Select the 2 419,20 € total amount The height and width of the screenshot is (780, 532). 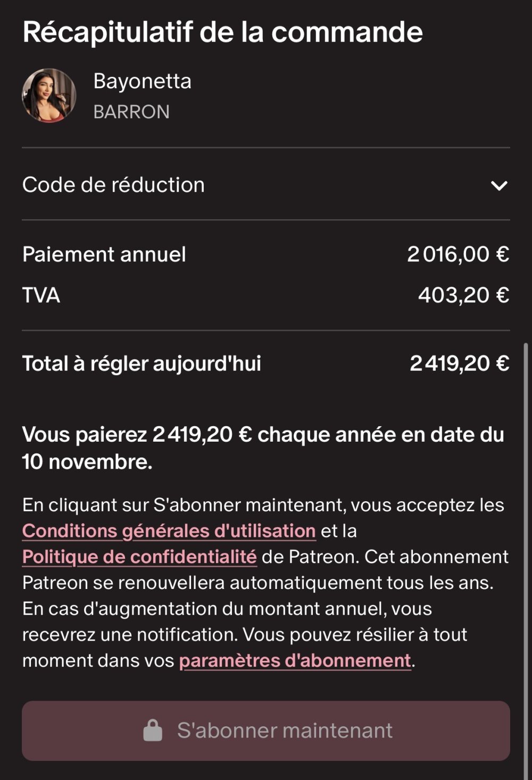pyautogui.click(x=459, y=364)
